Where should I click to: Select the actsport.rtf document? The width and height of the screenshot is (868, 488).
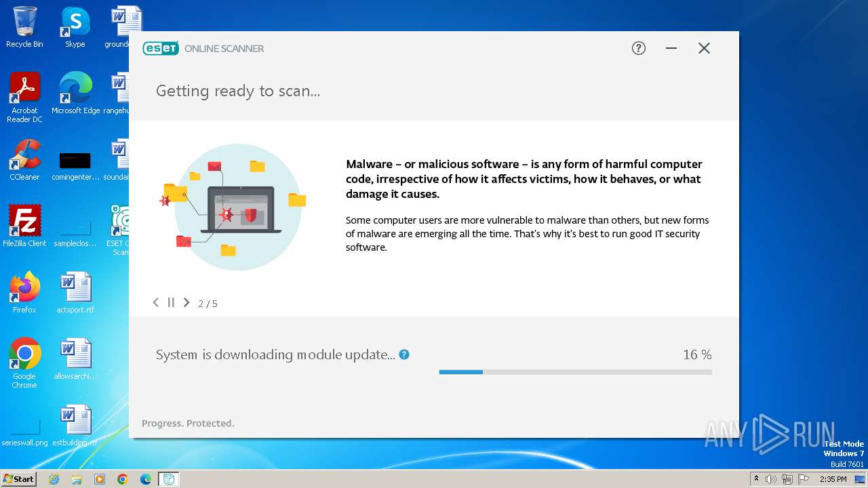[75, 293]
